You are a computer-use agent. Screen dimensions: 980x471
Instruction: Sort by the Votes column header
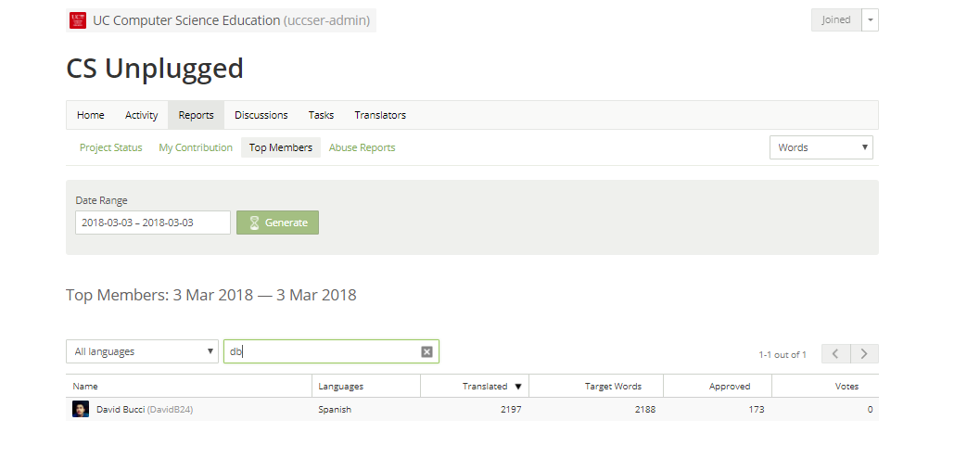click(x=825, y=386)
